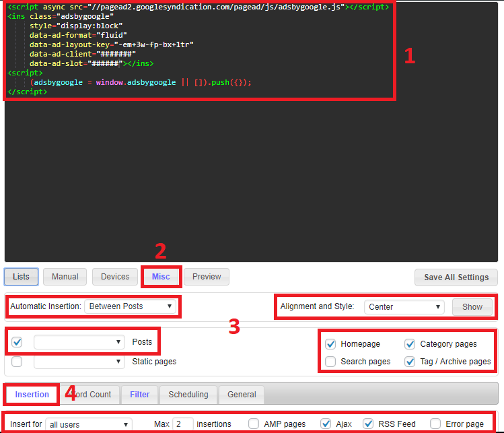The width and height of the screenshot is (504, 433).
Task: Uncheck the Category pages checkbox
Action: pos(410,344)
